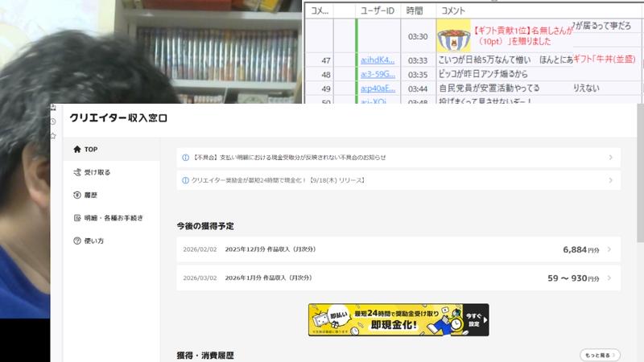Click the 03:30 time cell
This screenshot has width=644, height=362.
tap(418, 36)
